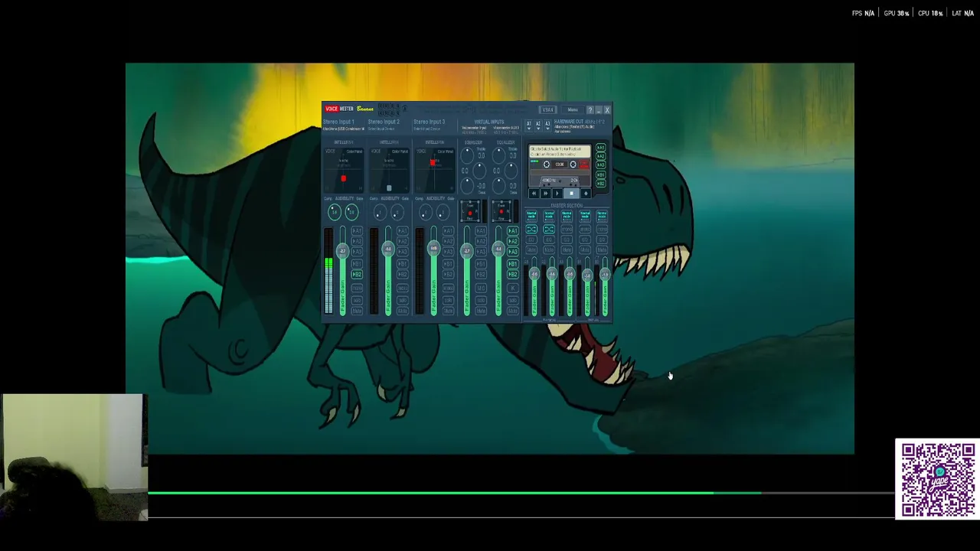The height and width of the screenshot is (551, 980).
Task: Open hardware out A2 device dropdown
Action: pyautogui.click(x=538, y=126)
